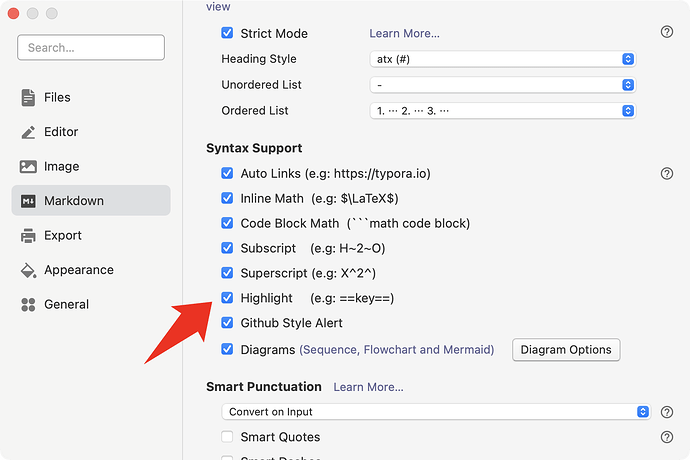Image resolution: width=690 pixels, height=460 pixels.
Task: Disable the Highlight syntax checkbox
Action: [x=227, y=298]
